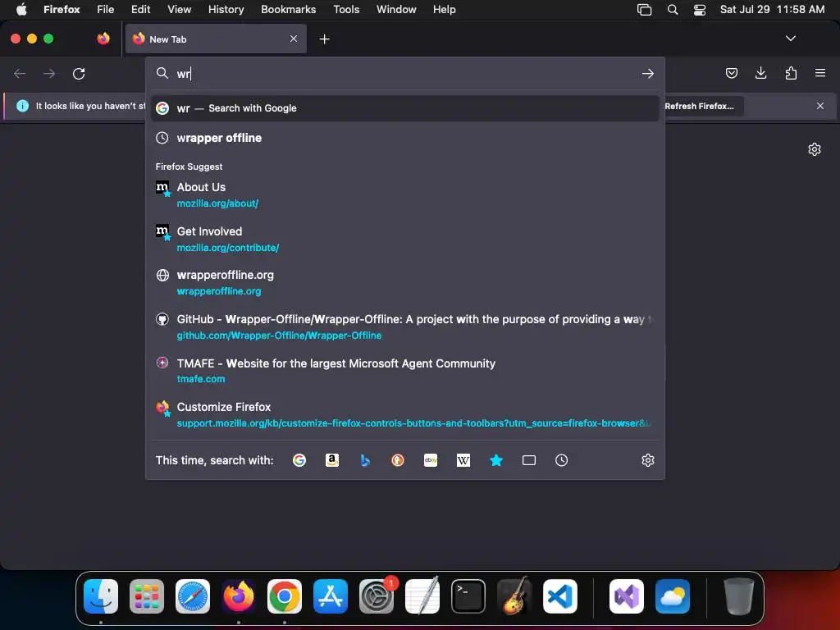Open the new tab personalize gear
Viewport: 840px width, 630px height.
click(x=815, y=149)
